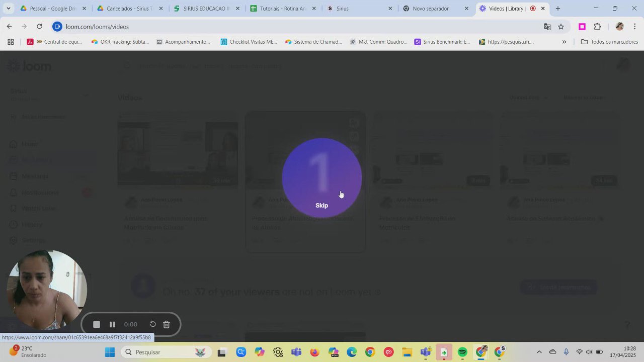This screenshot has width=644, height=362.
Task: Open the Chrome apps grid shortcut
Action: [x=10, y=42]
